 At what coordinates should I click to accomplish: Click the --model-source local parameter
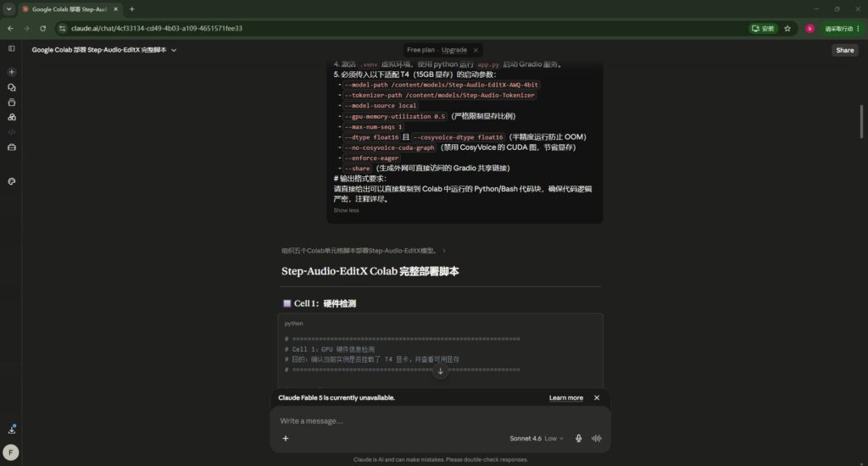[x=381, y=106]
